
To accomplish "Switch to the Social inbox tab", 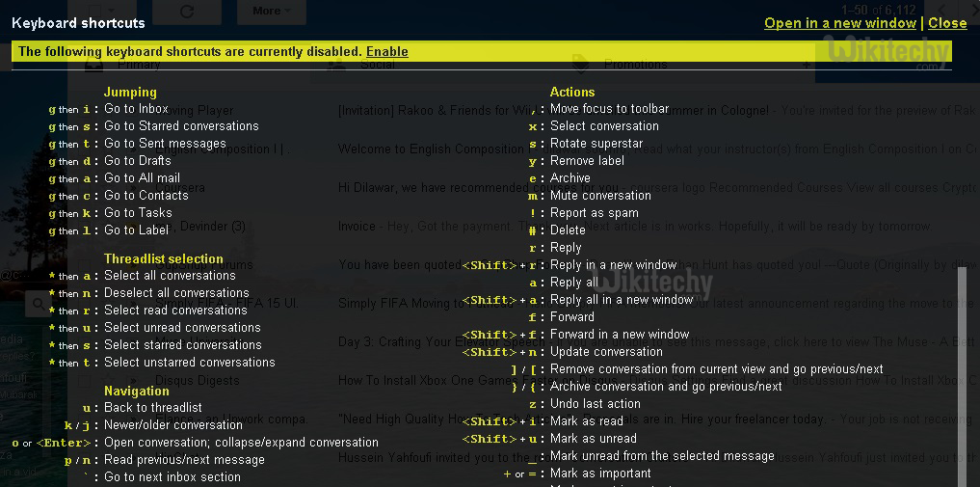I will (379, 66).
